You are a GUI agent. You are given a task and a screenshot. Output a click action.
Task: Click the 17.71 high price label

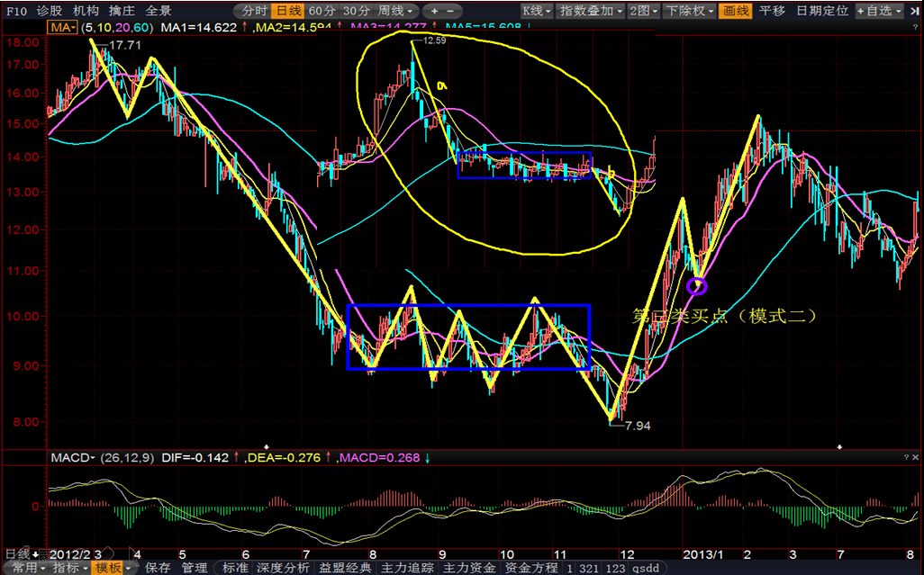125,45
